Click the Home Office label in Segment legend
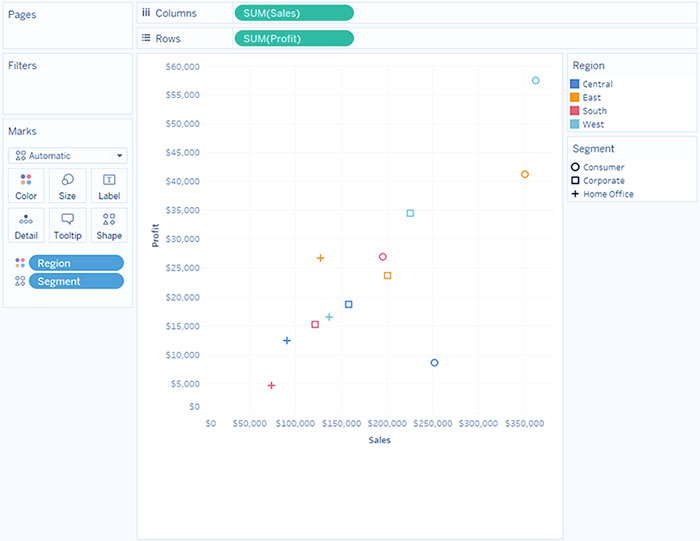Viewport: 700px width, 541px height. [608, 194]
